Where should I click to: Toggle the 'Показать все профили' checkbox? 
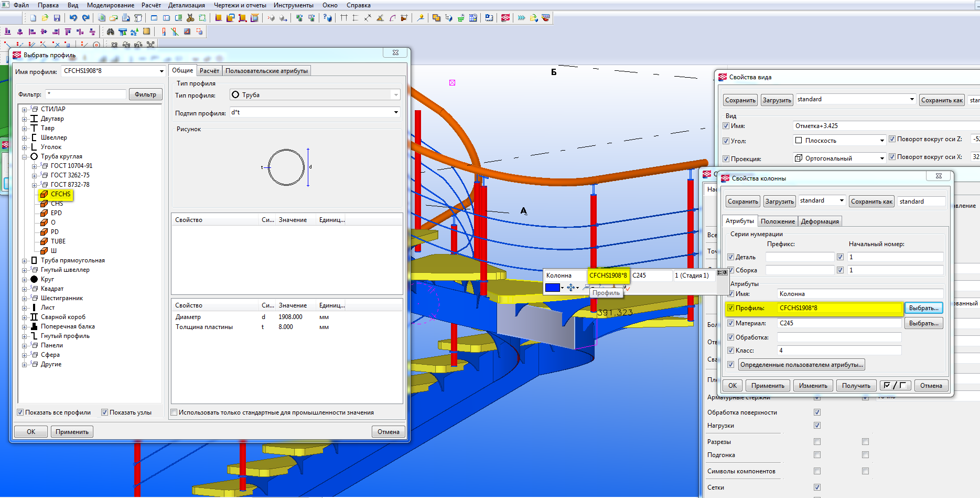(20, 412)
